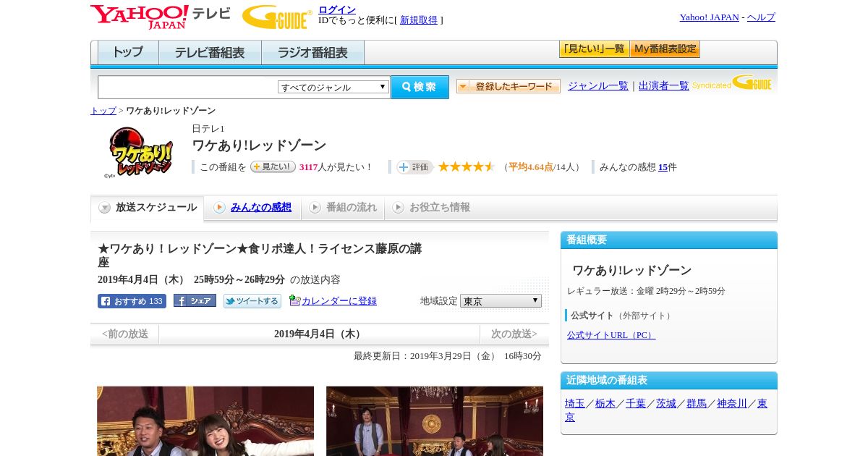Click the ワケあり!レッドゾーン program logo

140,152
